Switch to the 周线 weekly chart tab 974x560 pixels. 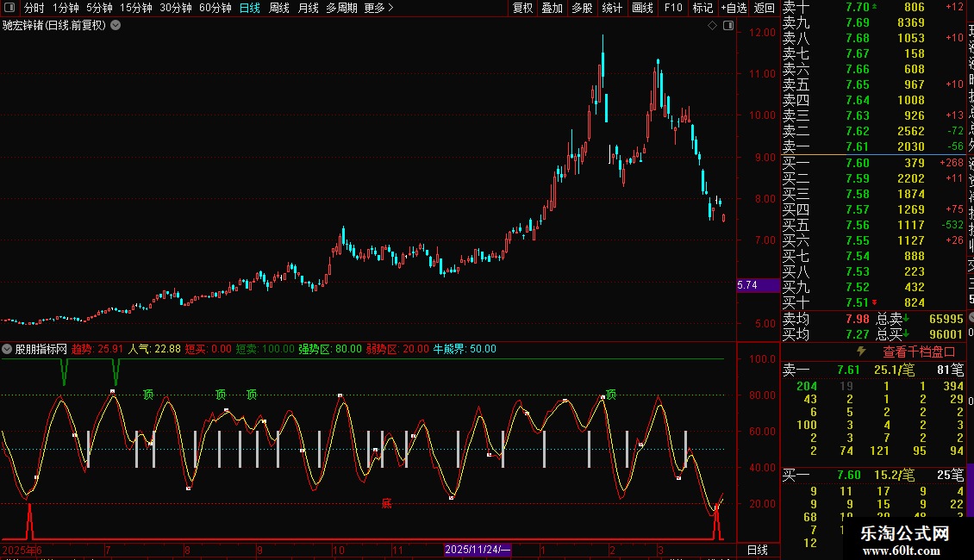pyautogui.click(x=279, y=8)
